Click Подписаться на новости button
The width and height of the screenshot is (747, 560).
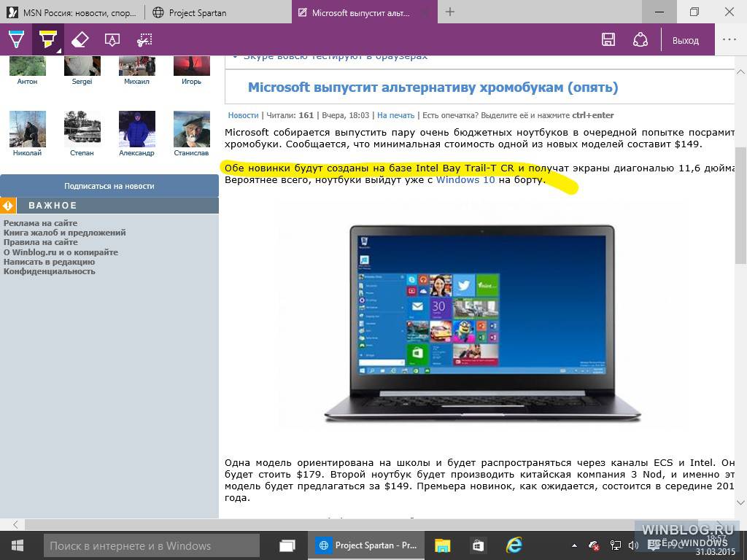(x=109, y=186)
